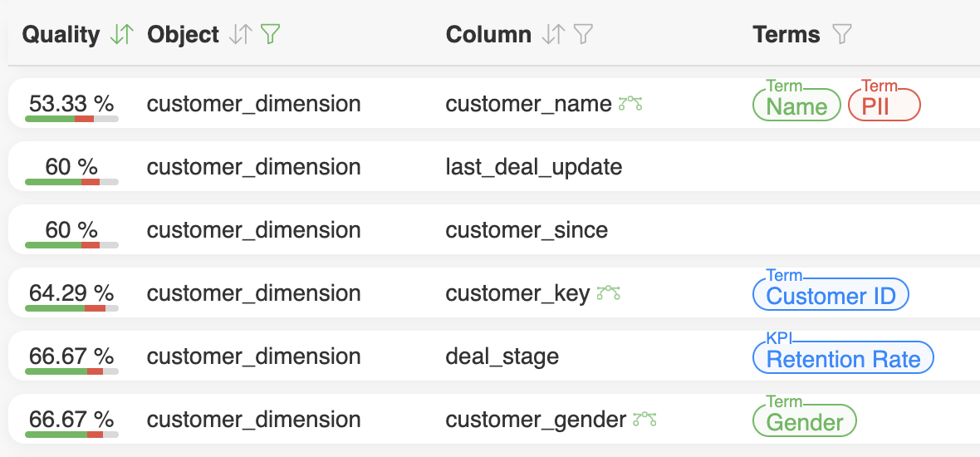Open the last_deal_update column row

pyautogui.click(x=534, y=167)
